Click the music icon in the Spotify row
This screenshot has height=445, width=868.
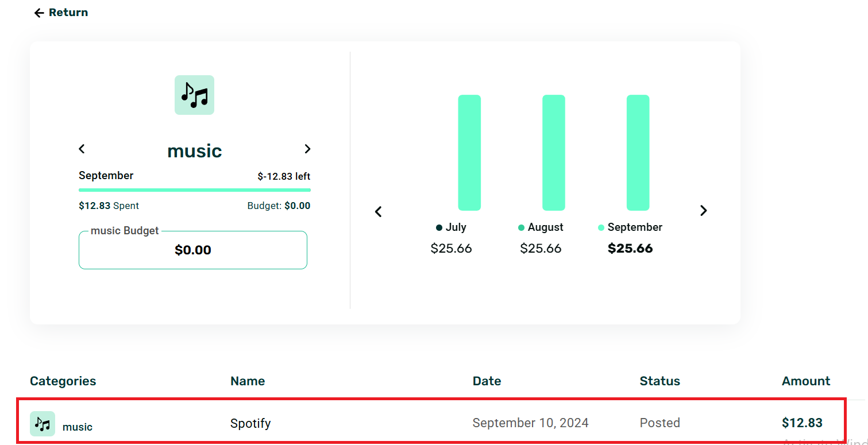click(x=43, y=424)
